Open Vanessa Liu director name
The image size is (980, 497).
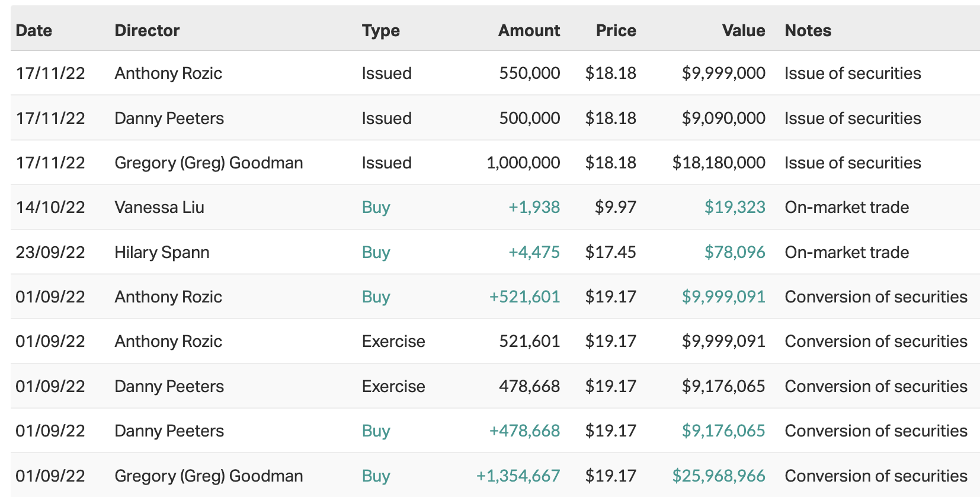click(159, 208)
